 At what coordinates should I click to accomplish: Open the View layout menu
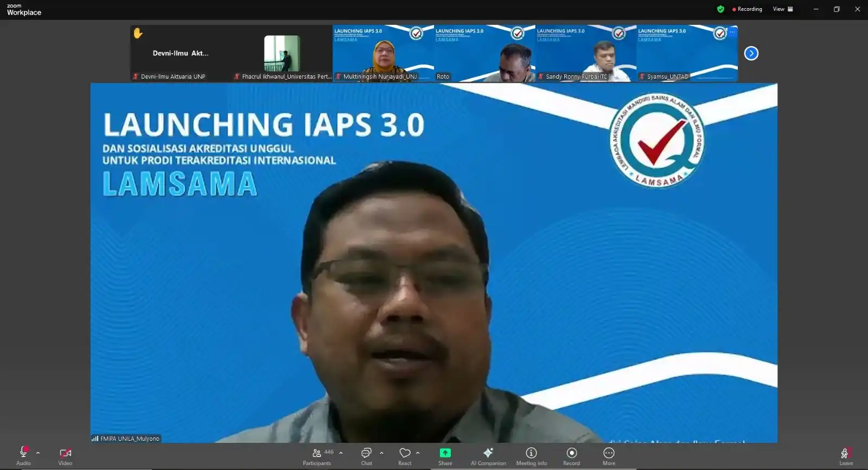[783, 9]
